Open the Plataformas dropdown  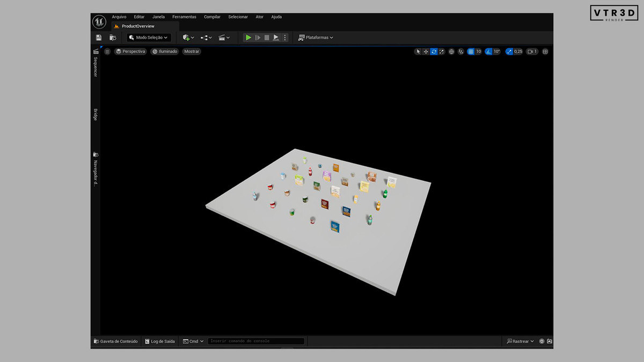point(316,38)
